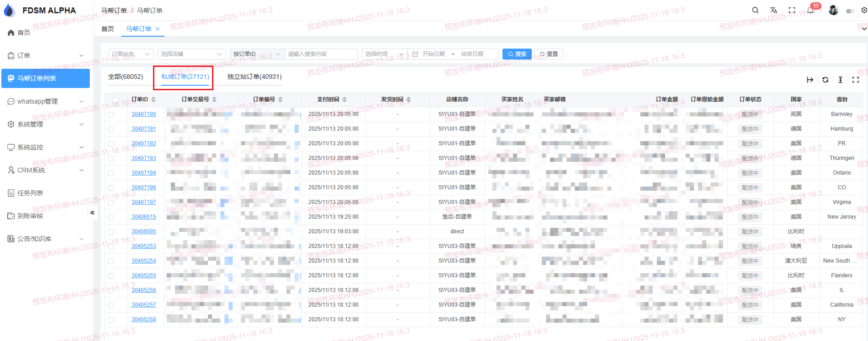Tick the checkbox for order 30407190

pos(111,115)
